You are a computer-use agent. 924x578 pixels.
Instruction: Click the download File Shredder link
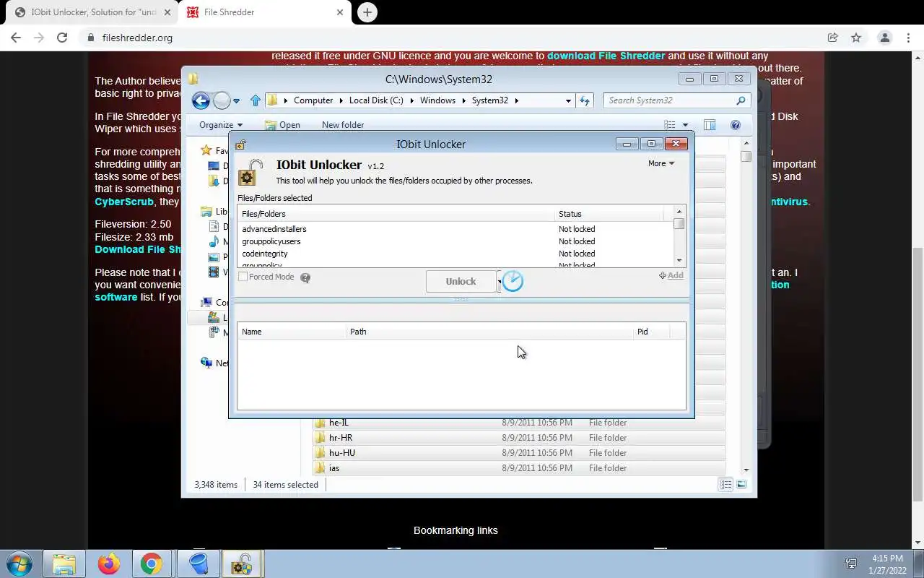coord(606,56)
